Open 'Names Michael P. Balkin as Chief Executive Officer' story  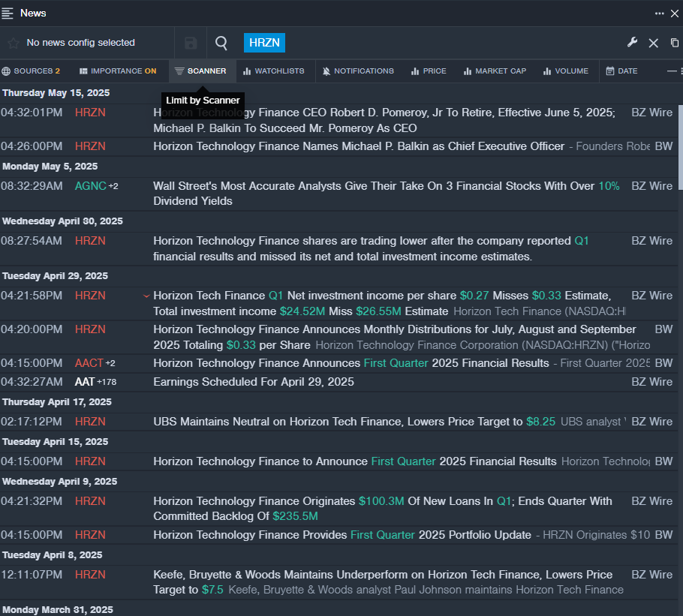(x=359, y=146)
